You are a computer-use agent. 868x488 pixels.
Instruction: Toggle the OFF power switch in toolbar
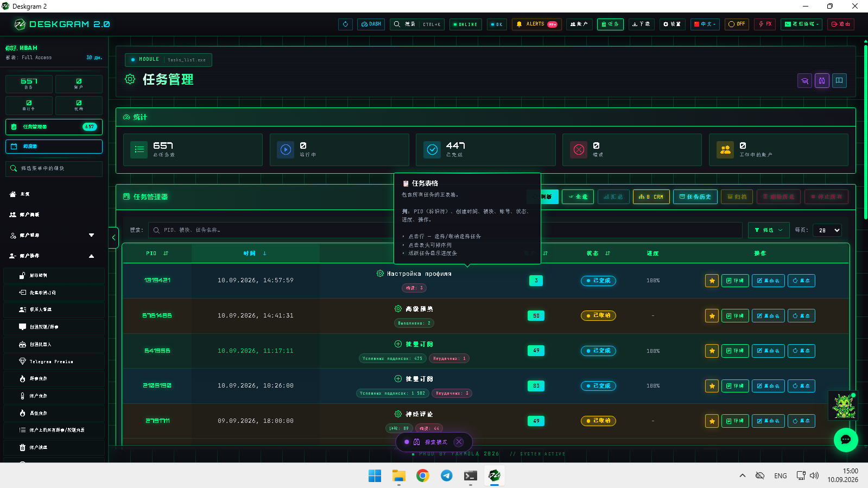pos(737,24)
